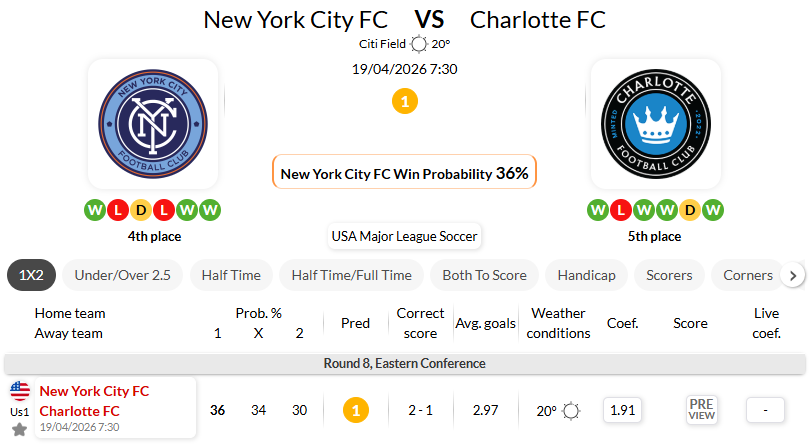Viewport: 811px width, 448px height.
Task: Open Charlotte FC team link in match row
Action: pyautogui.click(x=79, y=410)
